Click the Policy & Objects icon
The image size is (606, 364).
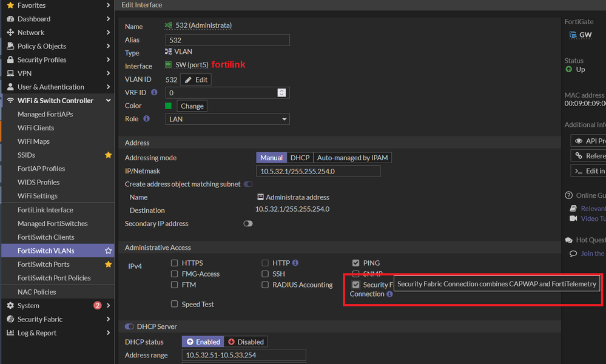(10, 46)
